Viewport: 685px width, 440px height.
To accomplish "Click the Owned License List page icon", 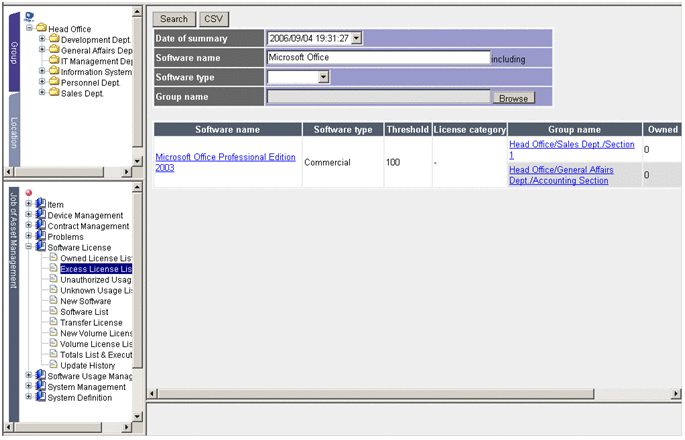I will click(x=53, y=257).
